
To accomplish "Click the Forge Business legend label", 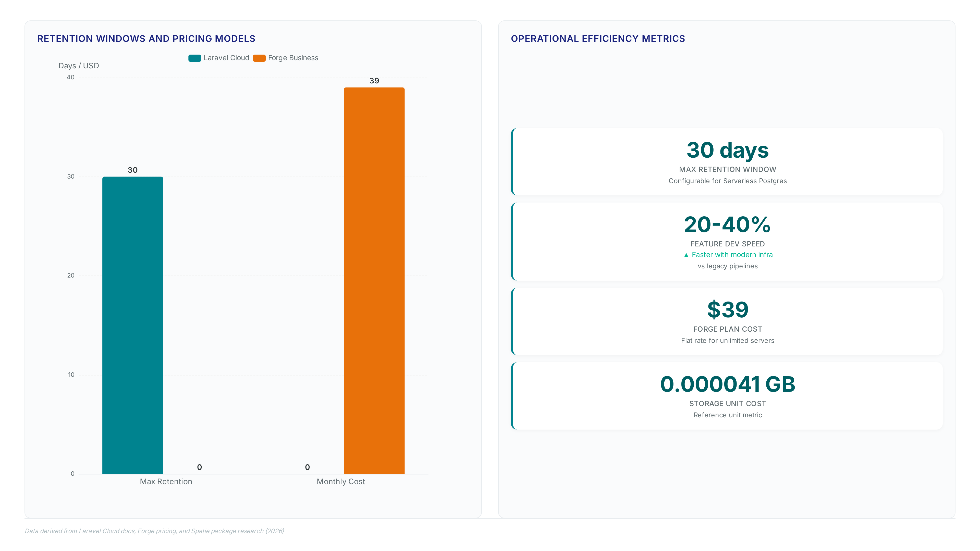I will [x=293, y=58].
